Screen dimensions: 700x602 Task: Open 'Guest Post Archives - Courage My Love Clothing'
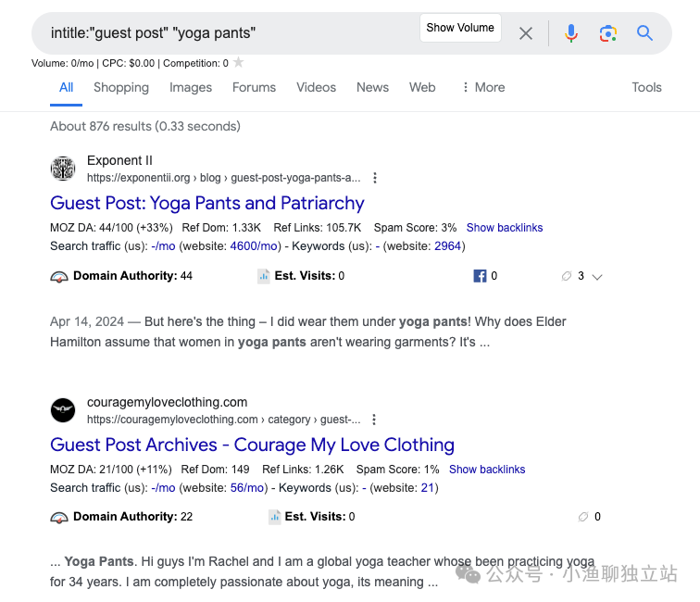(x=252, y=445)
